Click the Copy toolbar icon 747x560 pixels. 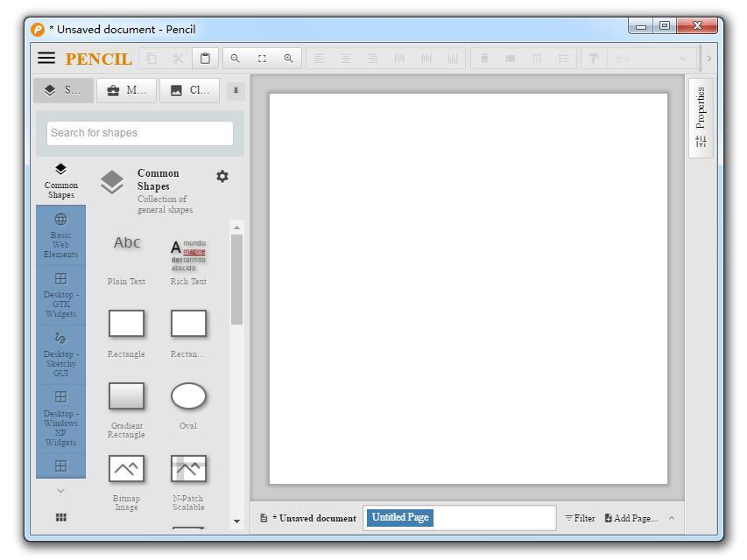tap(152, 59)
